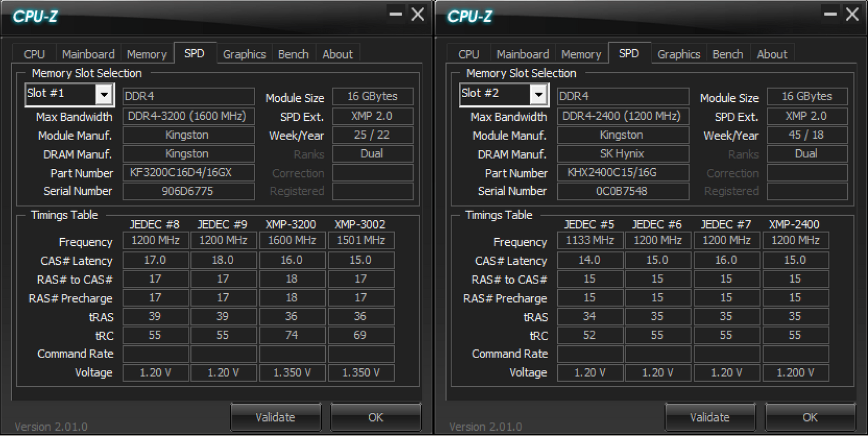
Task: Open Graphics tab in right CPU-Z window
Action: point(679,54)
